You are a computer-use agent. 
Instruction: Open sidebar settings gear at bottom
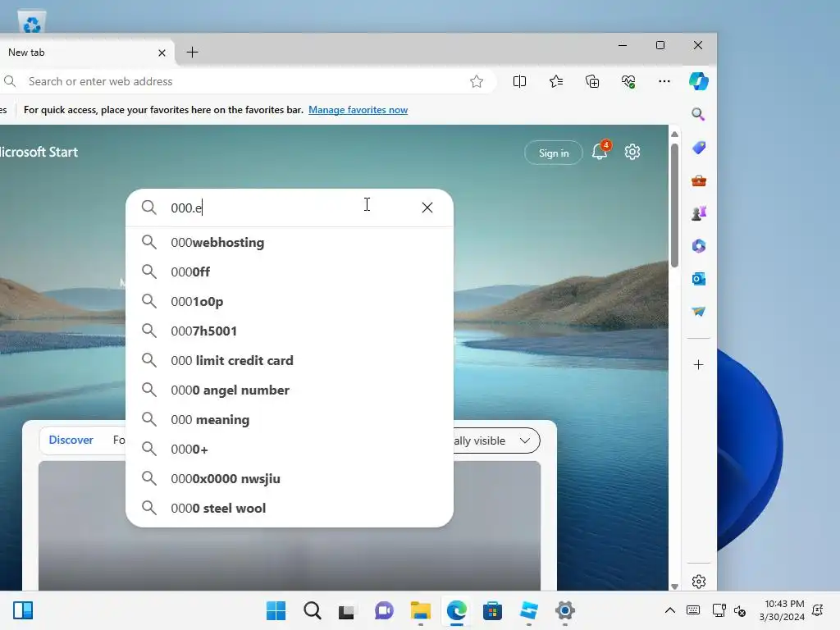(x=699, y=582)
